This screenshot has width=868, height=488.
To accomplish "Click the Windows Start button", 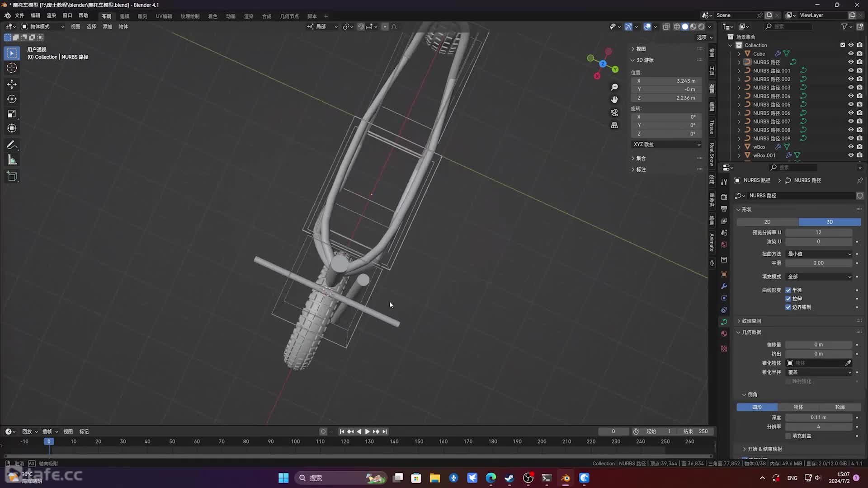I will coord(283,478).
